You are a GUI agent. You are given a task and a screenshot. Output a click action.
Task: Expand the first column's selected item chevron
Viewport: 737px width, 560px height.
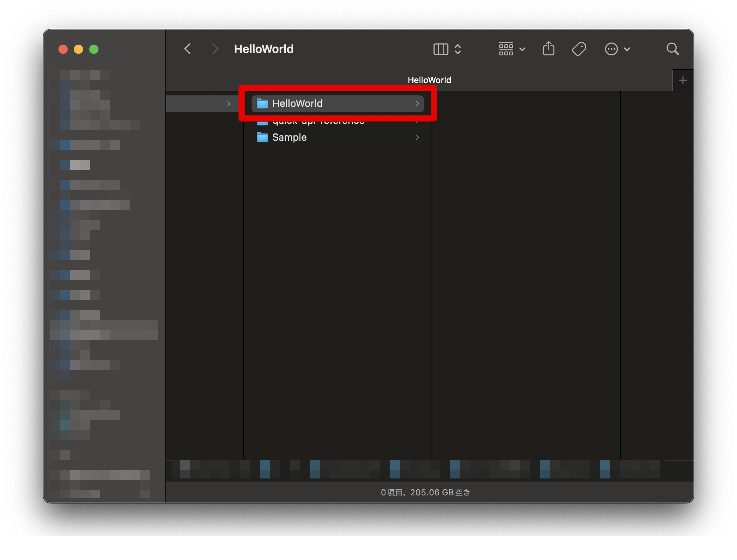pos(228,104)
